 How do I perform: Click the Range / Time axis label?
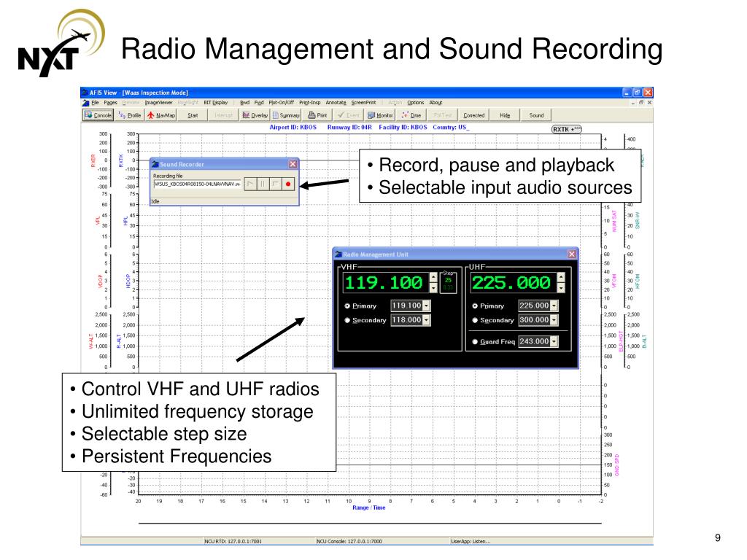(368, 507)
